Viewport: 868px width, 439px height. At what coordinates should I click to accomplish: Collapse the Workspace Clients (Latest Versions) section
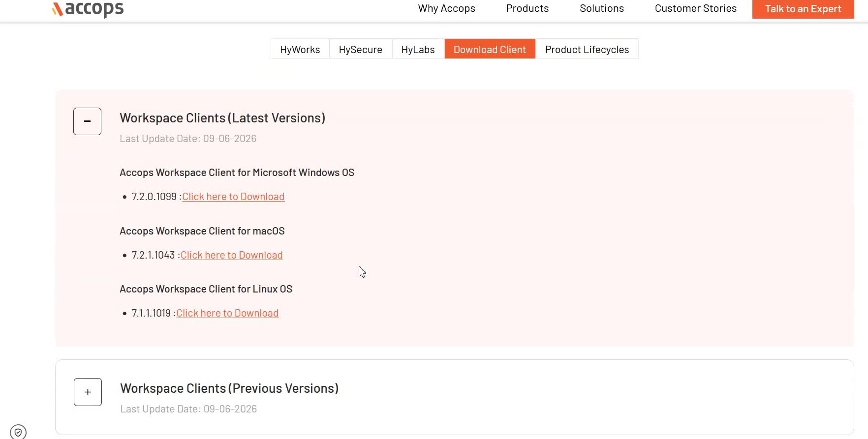(x=87, y=121)
